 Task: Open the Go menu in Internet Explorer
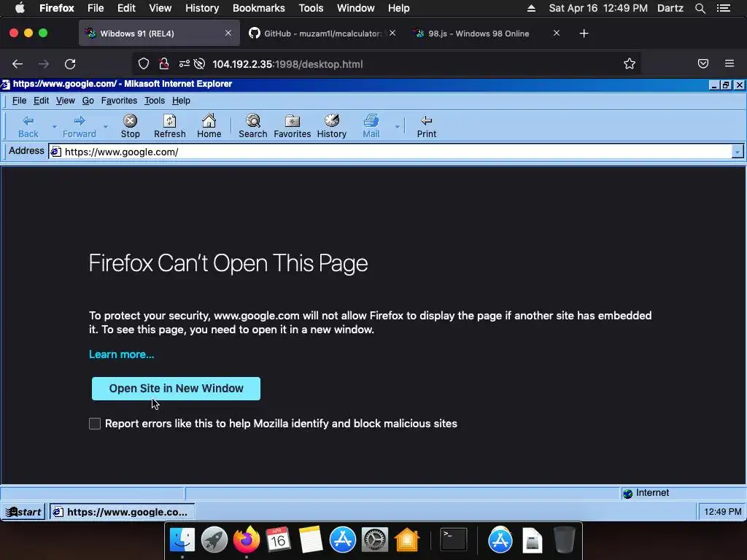88,101
